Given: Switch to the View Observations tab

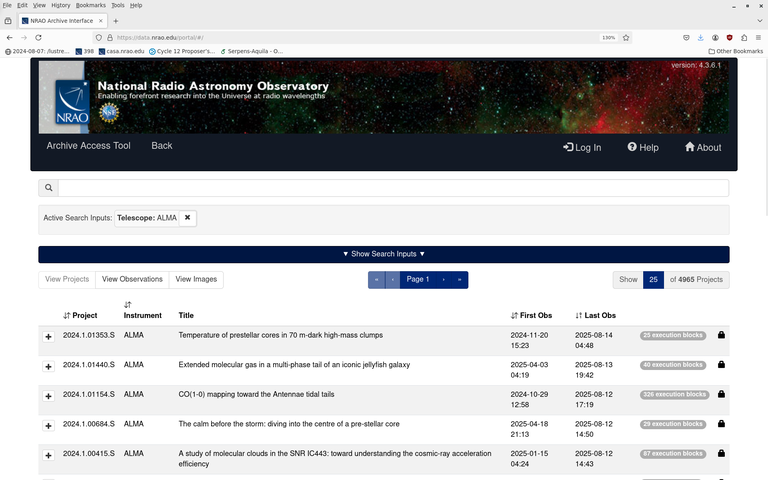Looking at the screenshot, I should click(132, 280).
